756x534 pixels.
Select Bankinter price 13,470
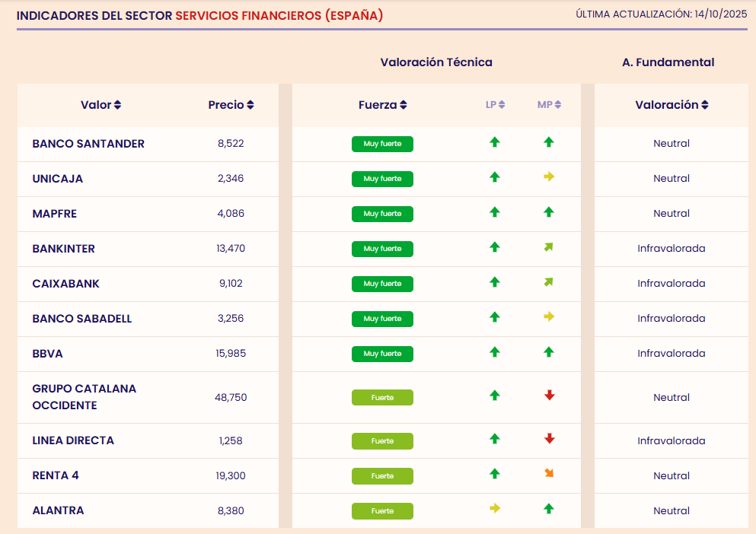[231, 249]
